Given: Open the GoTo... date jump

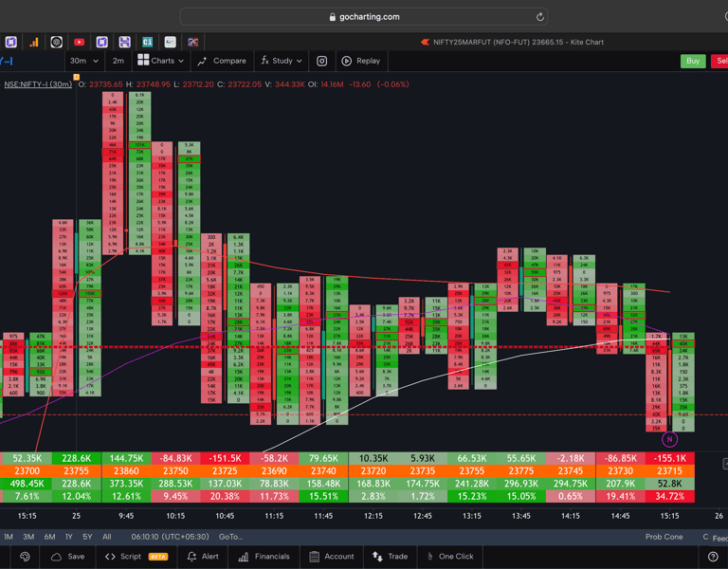Looking at the screenshot, I should (230, 537).
